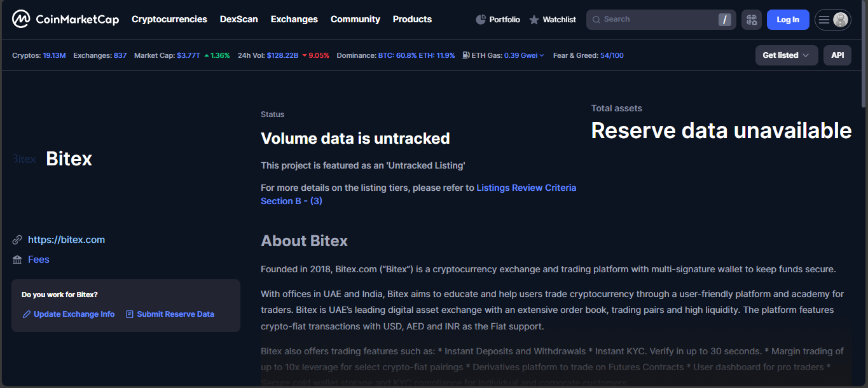The height and width of the screenshot is (388, 868).
Task: Click the 1.36% market cap change
Action: 217,55
